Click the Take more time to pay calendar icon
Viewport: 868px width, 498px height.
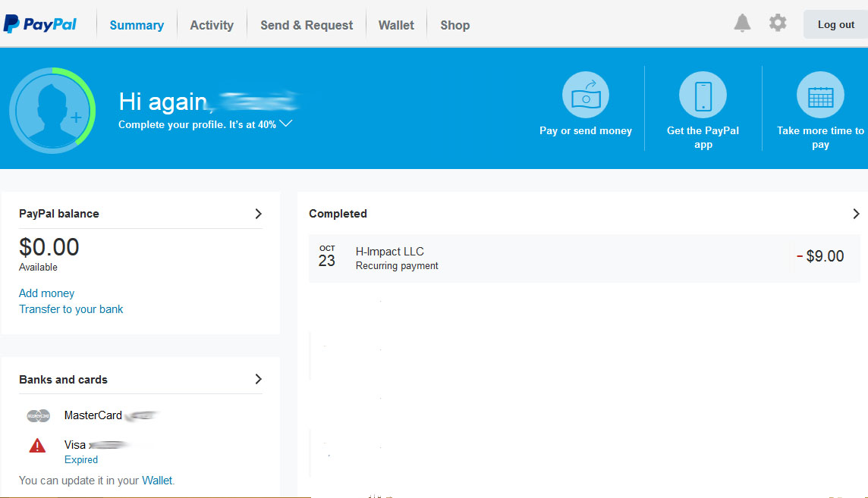coord(820,95)
